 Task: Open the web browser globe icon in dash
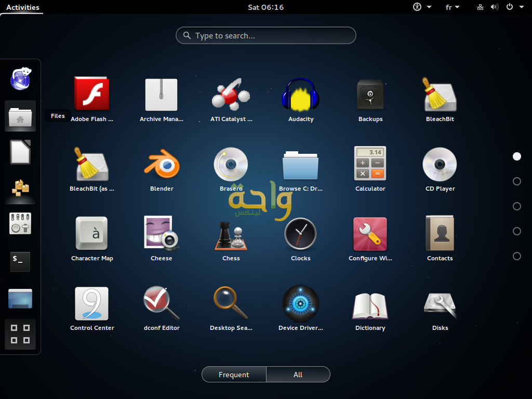point(20,79)
